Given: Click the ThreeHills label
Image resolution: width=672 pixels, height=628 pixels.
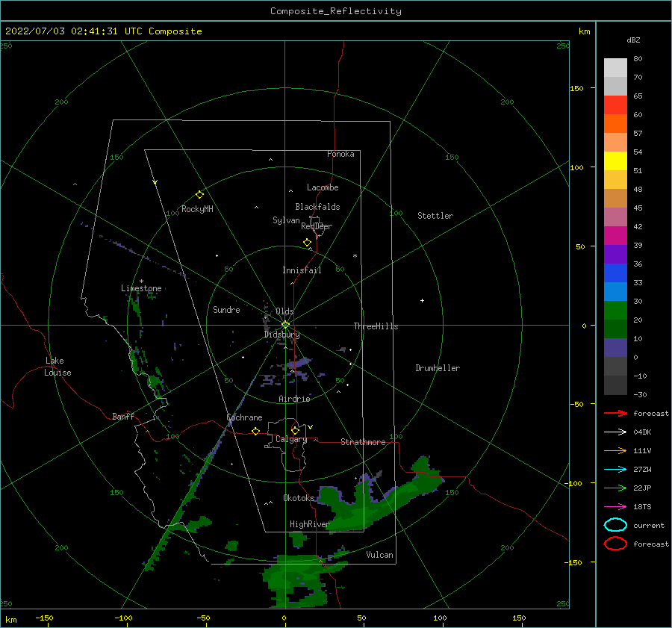Looking at the screenshot, I should tap(376, 326).
